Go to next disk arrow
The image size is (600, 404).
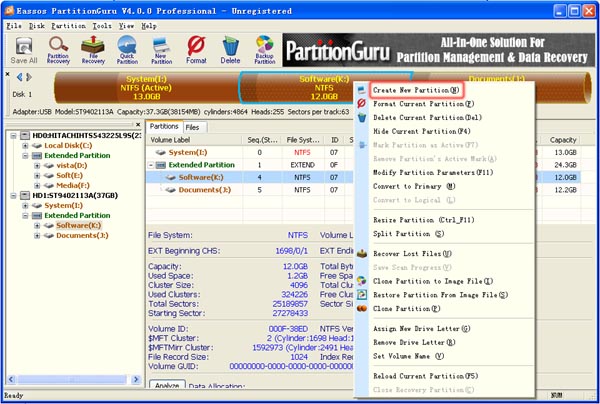pos(28,77)
